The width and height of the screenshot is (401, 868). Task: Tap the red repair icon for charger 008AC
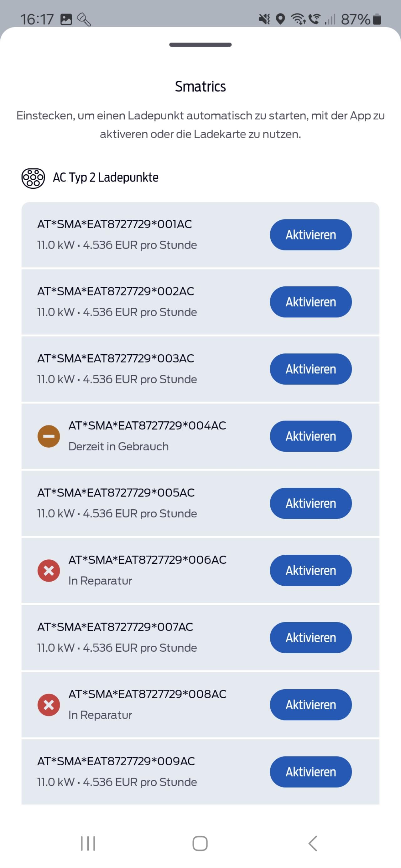point(49,704)
